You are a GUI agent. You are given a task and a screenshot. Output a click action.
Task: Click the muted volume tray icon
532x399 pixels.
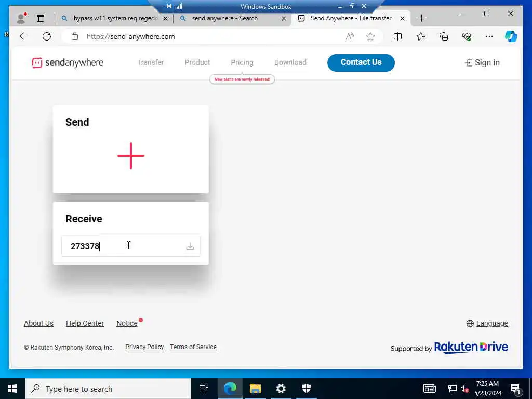[x=465, y=389]
